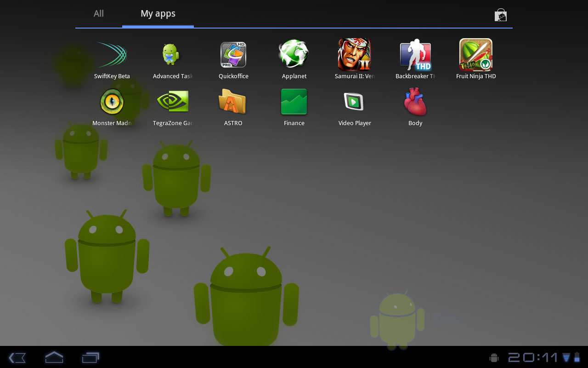588x368 pixels.
Task: Tap the Back navigation button
Action: click(17, 357)
